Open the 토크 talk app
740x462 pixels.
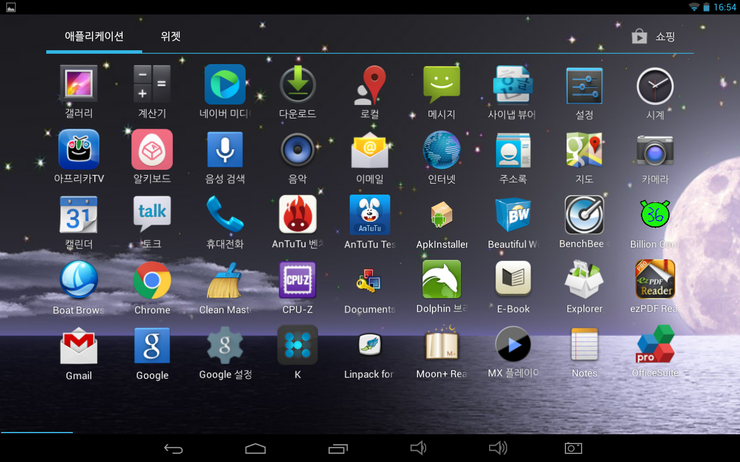152,214
